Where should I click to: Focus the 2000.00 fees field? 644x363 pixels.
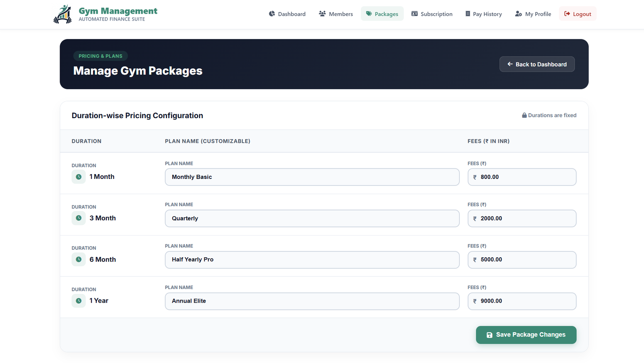click(x=522, y=218)
